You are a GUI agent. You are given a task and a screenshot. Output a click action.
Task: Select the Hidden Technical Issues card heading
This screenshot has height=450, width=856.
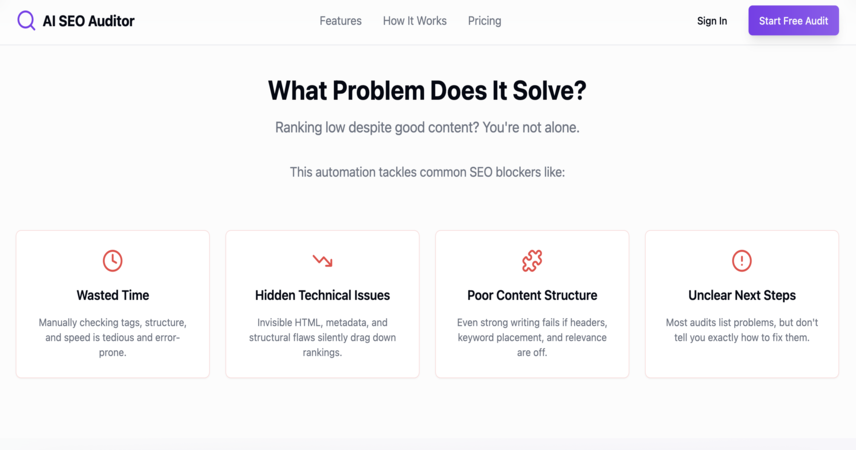coord(322,295)
